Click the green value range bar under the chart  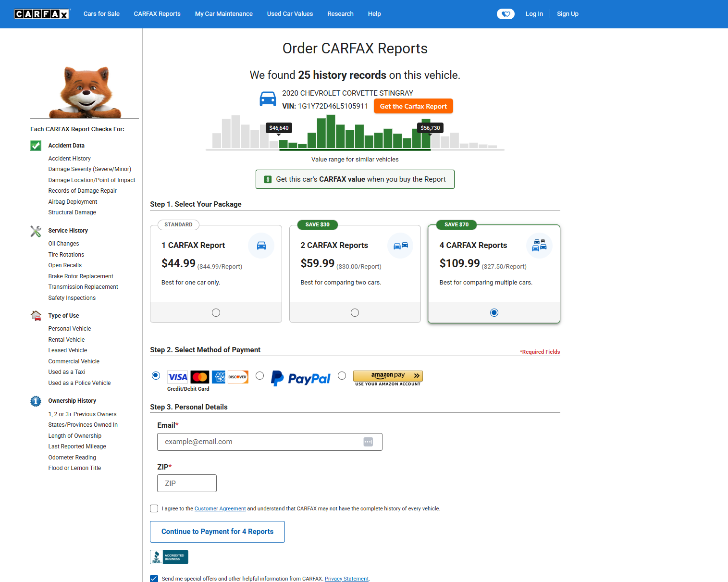coord(355,150)
